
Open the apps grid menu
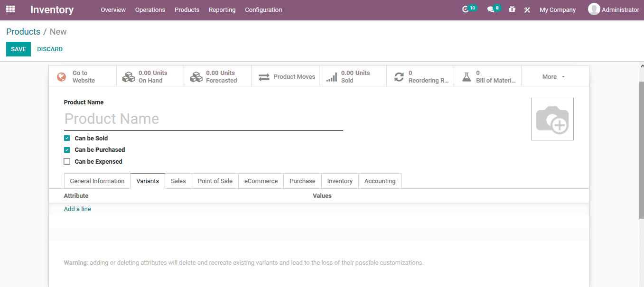pos(10,9)
